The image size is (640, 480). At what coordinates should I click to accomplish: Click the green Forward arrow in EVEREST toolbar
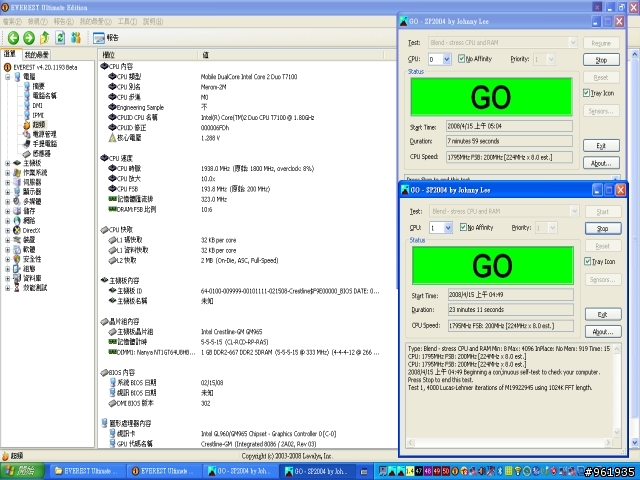(x=29, y=37)
